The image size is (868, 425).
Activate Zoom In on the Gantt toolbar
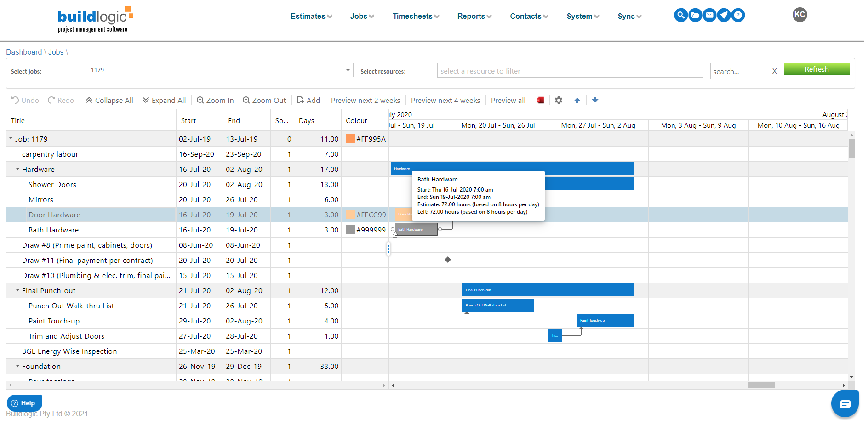(215, 100)
